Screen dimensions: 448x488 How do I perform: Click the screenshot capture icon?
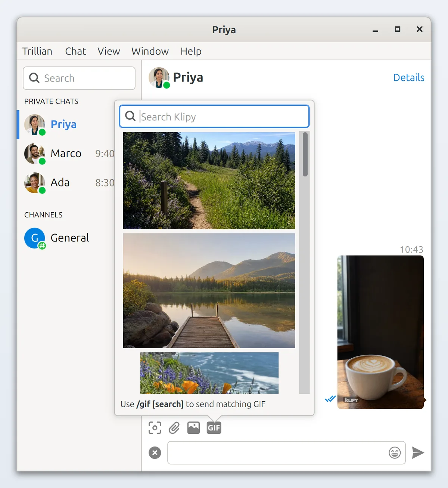click(x=155, y=428)
